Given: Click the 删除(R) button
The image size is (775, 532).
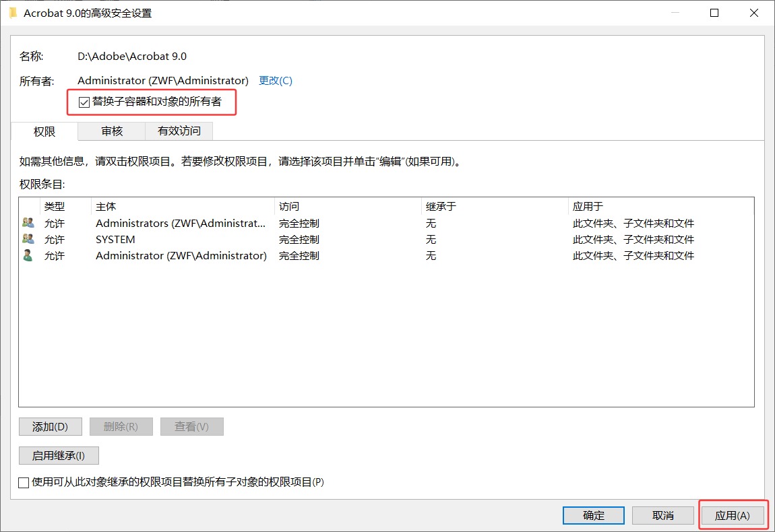Looking at the screenshot, I should tap(121, 426).
